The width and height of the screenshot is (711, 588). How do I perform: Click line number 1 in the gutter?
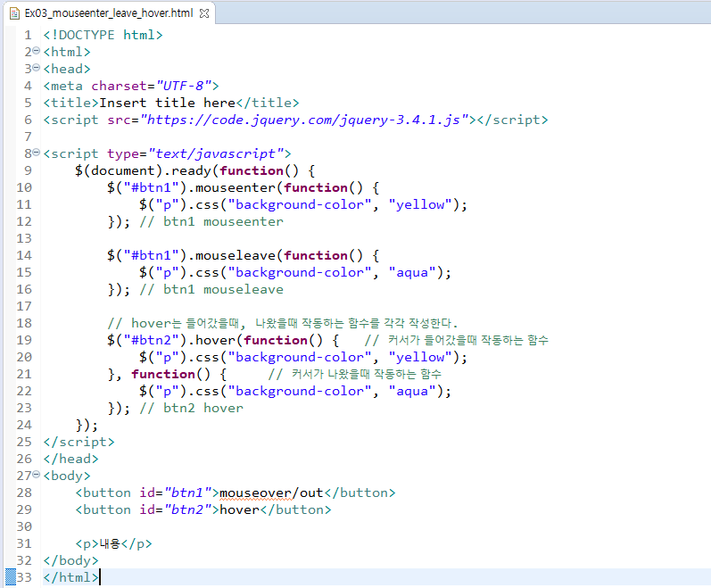click(x=29, y=35)
